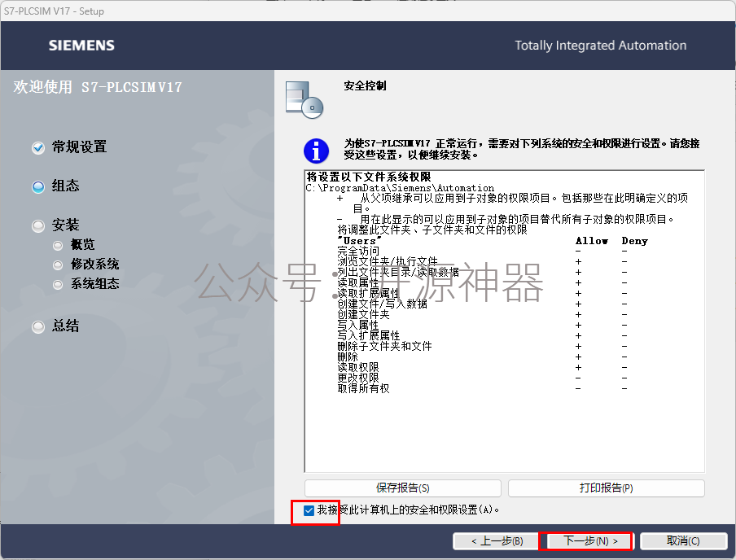The image size is (736, 560).
Task: Click the 'Users' group text
Action: coord(359,241)
